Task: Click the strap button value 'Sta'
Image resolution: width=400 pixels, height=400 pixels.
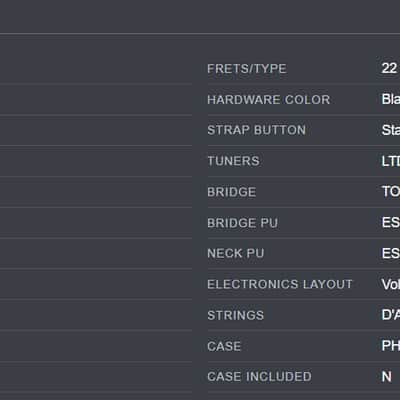Action: (391, 130)
